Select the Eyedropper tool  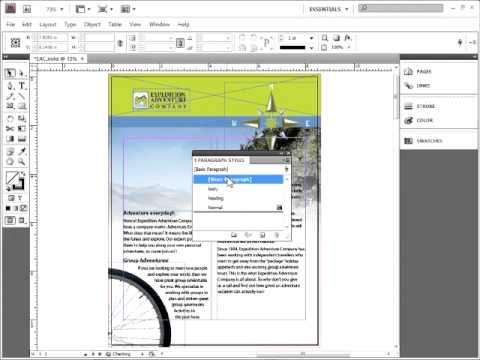(22, 152)
